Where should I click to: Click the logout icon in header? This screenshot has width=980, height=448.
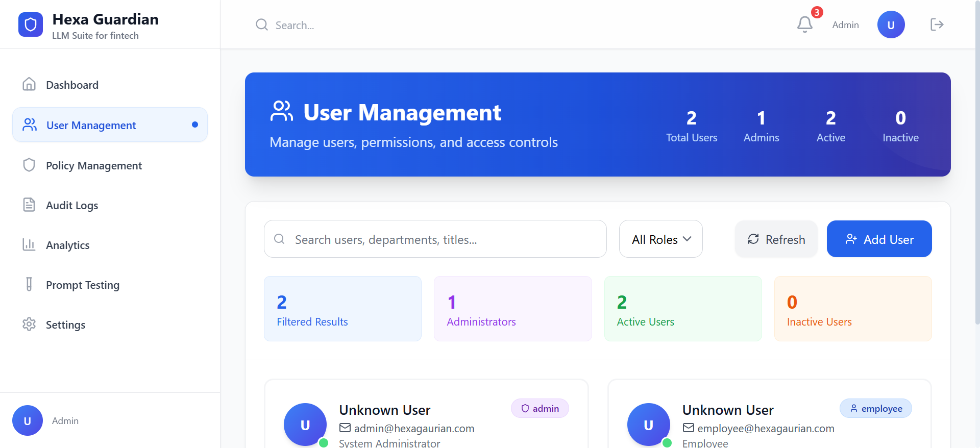tap(937, 24)
